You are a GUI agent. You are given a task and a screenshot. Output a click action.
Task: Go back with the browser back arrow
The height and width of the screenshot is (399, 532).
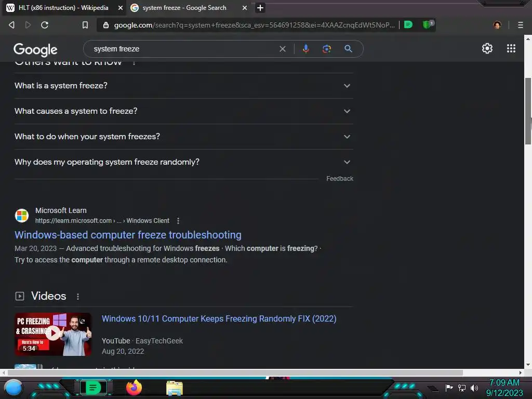[11, 25]
